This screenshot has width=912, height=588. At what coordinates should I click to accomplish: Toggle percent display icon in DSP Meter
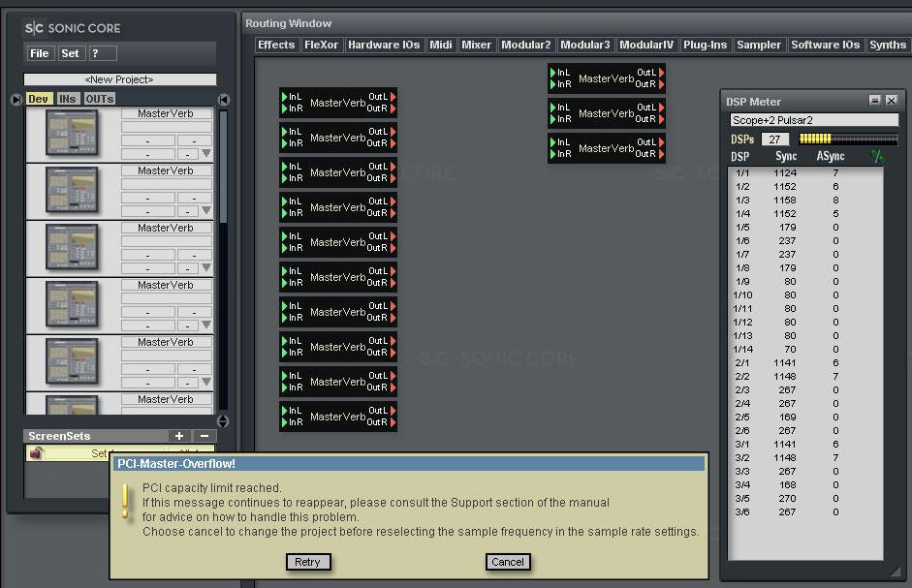click(x=877, y=157)
